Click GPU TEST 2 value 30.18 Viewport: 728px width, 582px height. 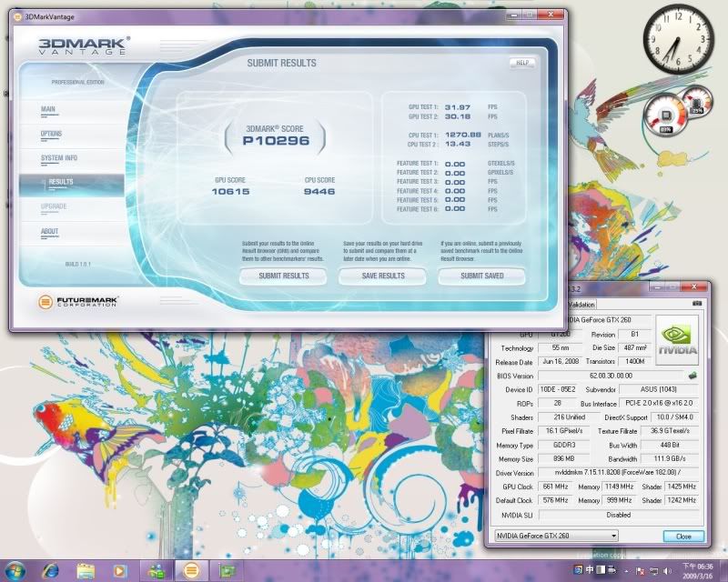point(458,116)
